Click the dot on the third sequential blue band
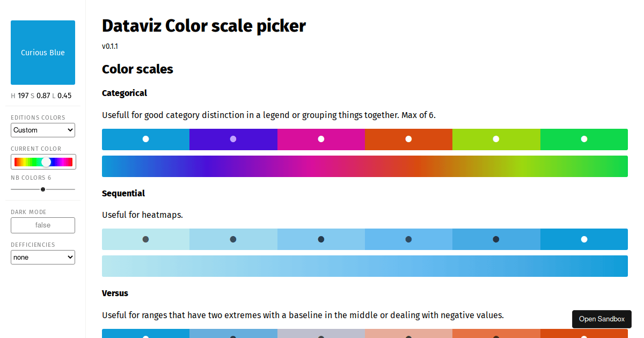The height and width of the screenshot is (338, 644). point(321,239)
